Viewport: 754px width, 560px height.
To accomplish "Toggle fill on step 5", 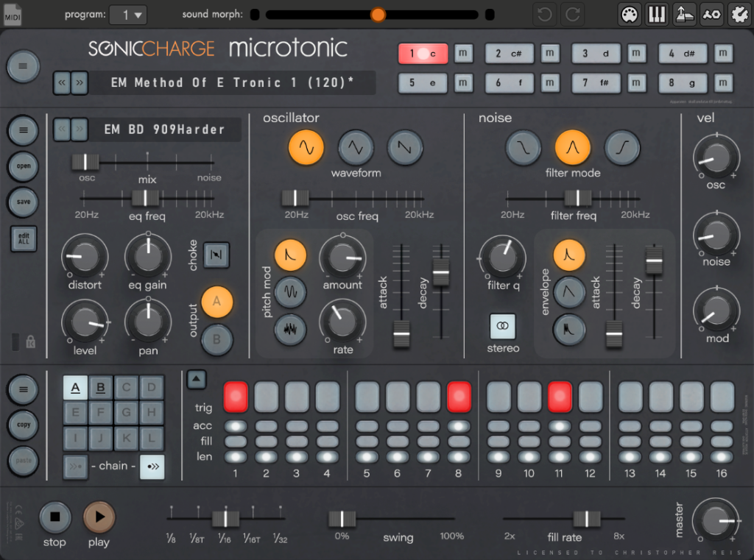I will click(367, 442).
